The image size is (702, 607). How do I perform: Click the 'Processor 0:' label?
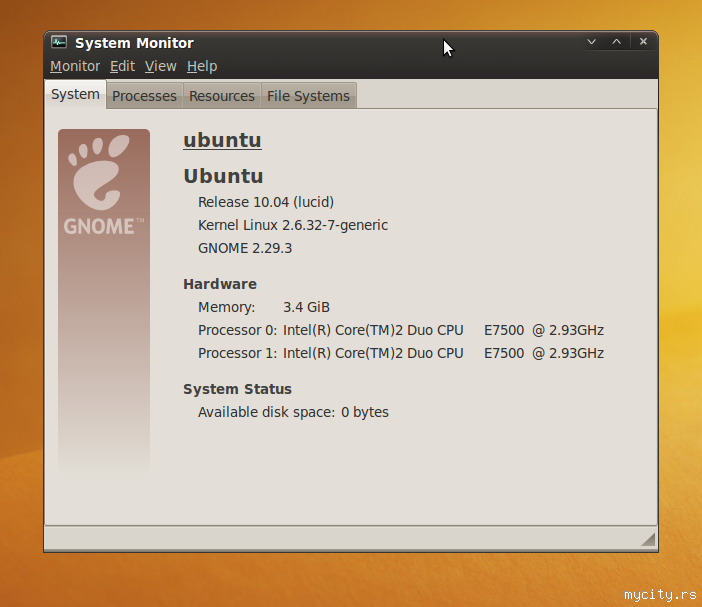point(238,330)
